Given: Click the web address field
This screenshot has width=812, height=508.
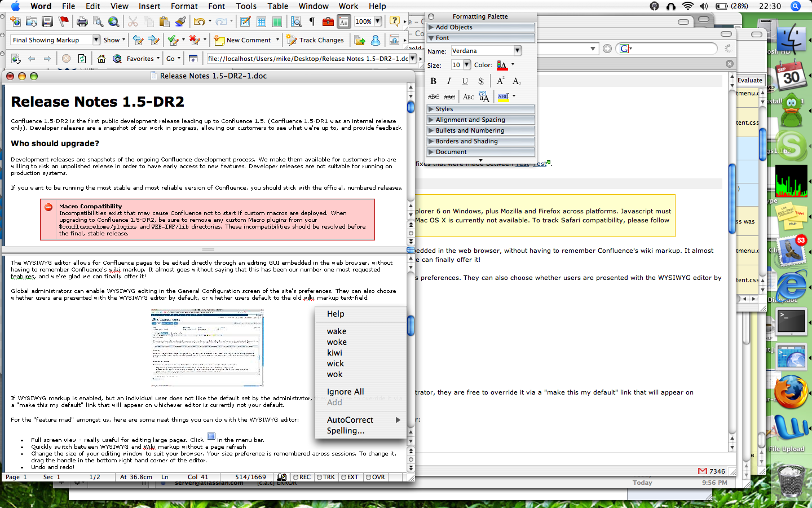Looking at the screenshot, I should coord(308,58).
